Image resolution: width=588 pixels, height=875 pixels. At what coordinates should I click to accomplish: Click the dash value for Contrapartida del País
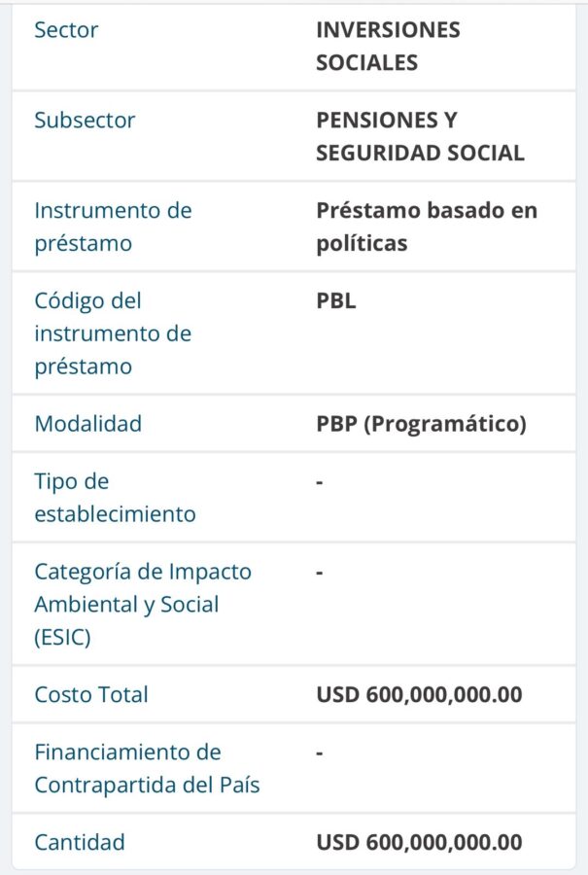tap(320, 753)
